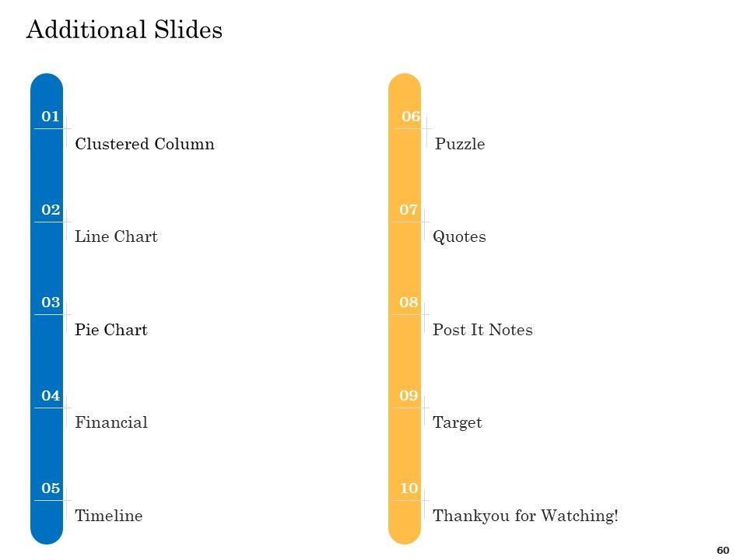The width and height of the screenshot is (747, 560).
Task: Select the Timeline entry
Action: point(108,516)
